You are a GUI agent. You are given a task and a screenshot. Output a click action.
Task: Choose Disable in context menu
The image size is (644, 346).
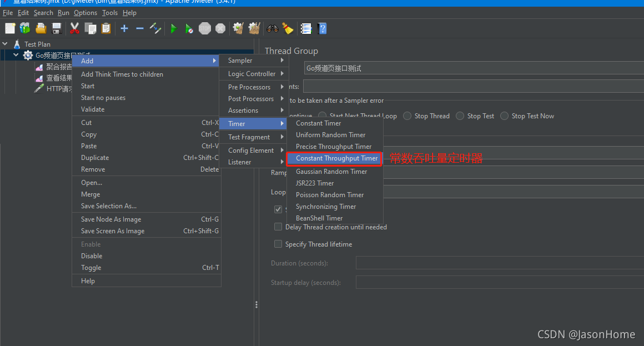pos(146,256)
